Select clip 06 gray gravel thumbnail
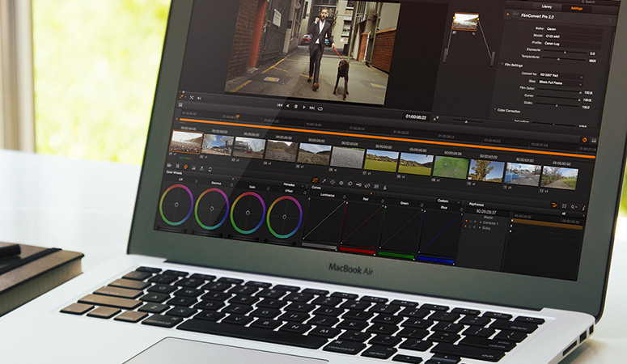 point(348,157)
